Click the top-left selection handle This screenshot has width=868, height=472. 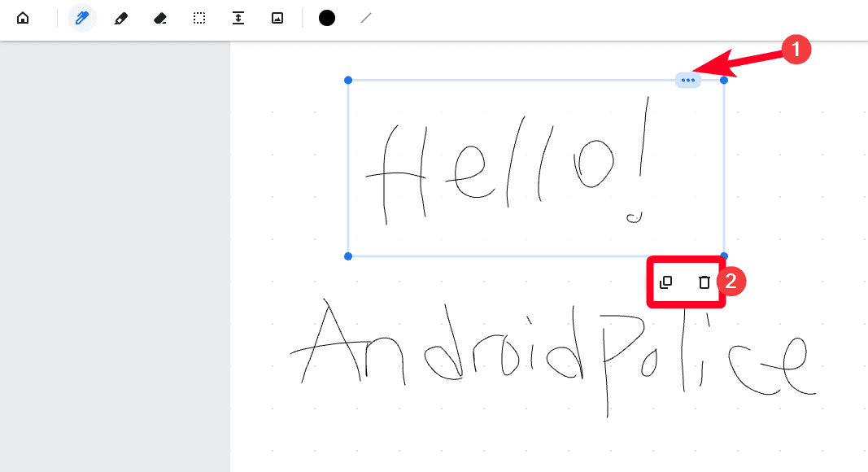[348, 80]
